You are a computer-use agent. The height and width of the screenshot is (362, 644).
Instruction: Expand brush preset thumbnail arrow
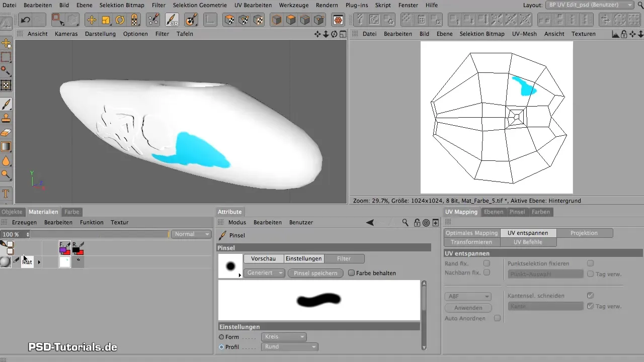coord(239,276)
